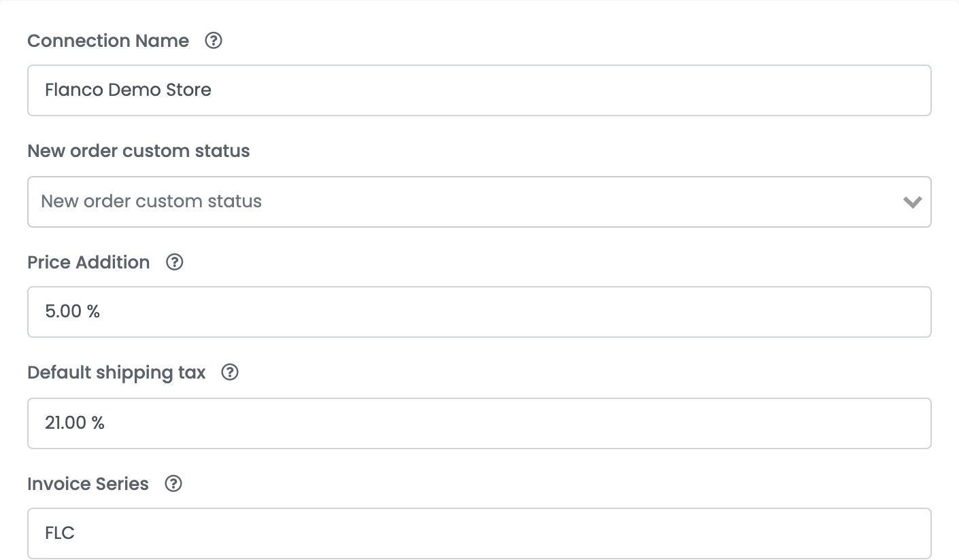Viewport: 959px width, 560px height.
Task: Click the Invoice Series text box
Action: pos(479,533)
